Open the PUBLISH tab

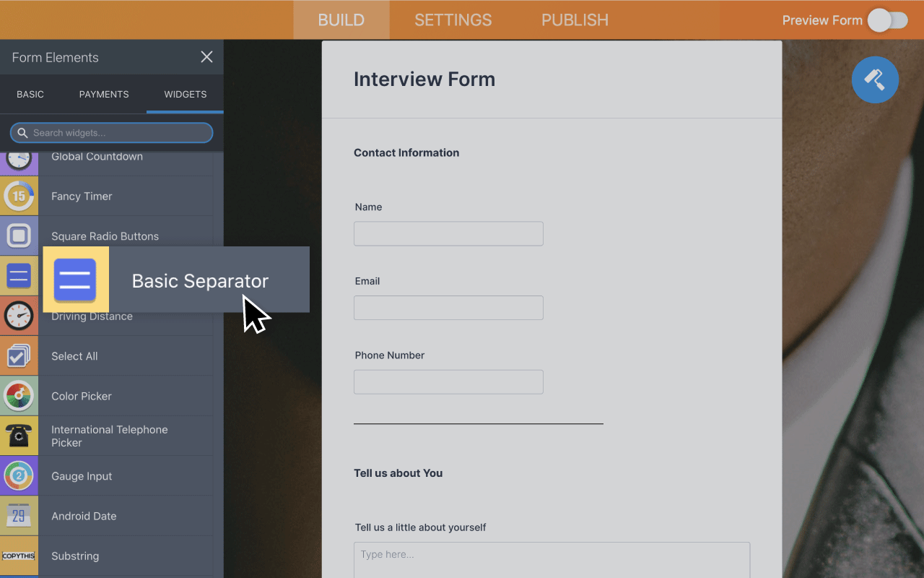(x=574, y=20)
